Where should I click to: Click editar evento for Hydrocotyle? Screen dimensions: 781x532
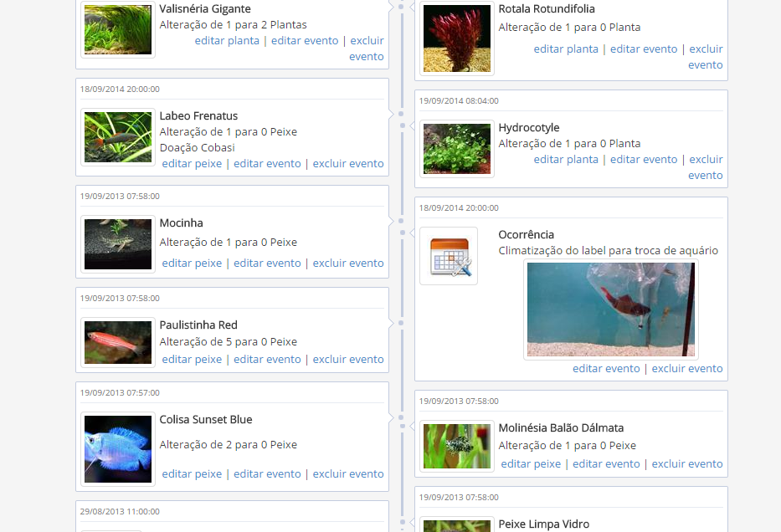point(644,160)
